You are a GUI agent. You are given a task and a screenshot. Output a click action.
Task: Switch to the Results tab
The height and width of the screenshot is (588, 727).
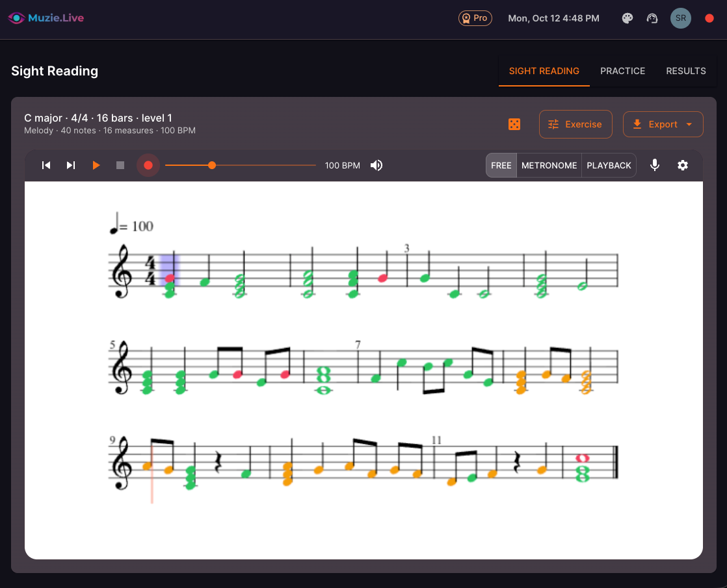pos(686,71)
